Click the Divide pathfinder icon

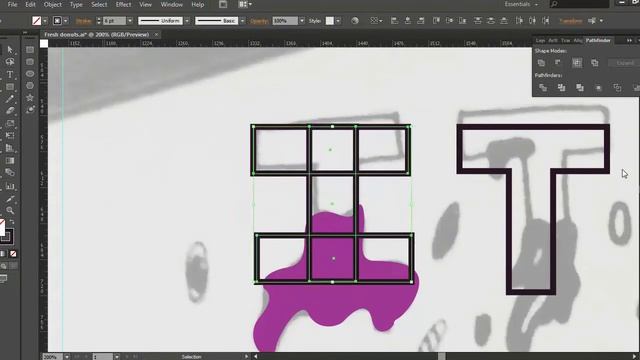coord(543,87)
